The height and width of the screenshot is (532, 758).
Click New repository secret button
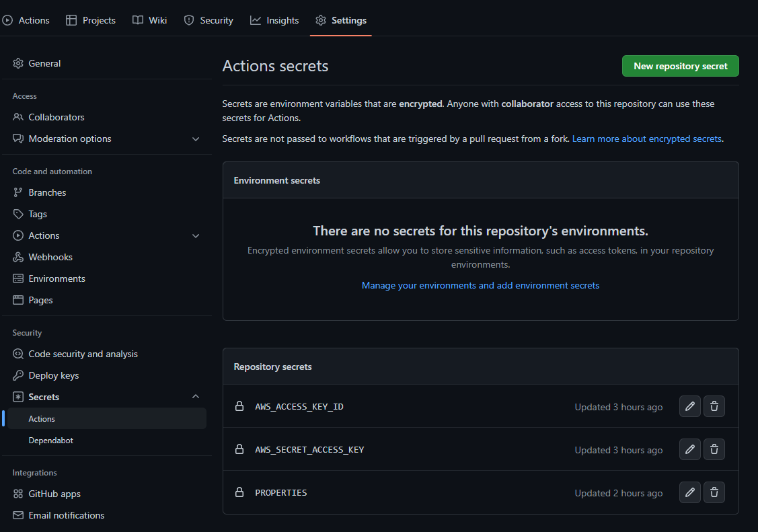pyautogui.click(x=680, y=66)
